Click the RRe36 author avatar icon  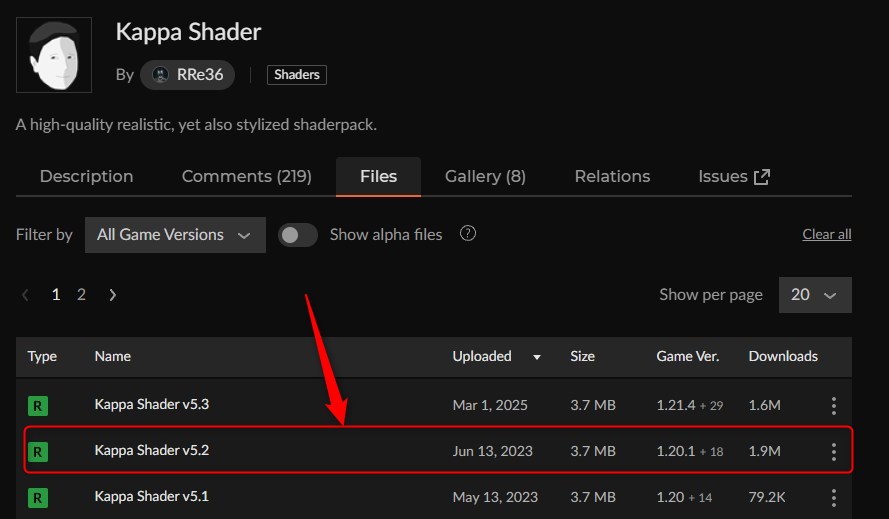coord(161,74)
